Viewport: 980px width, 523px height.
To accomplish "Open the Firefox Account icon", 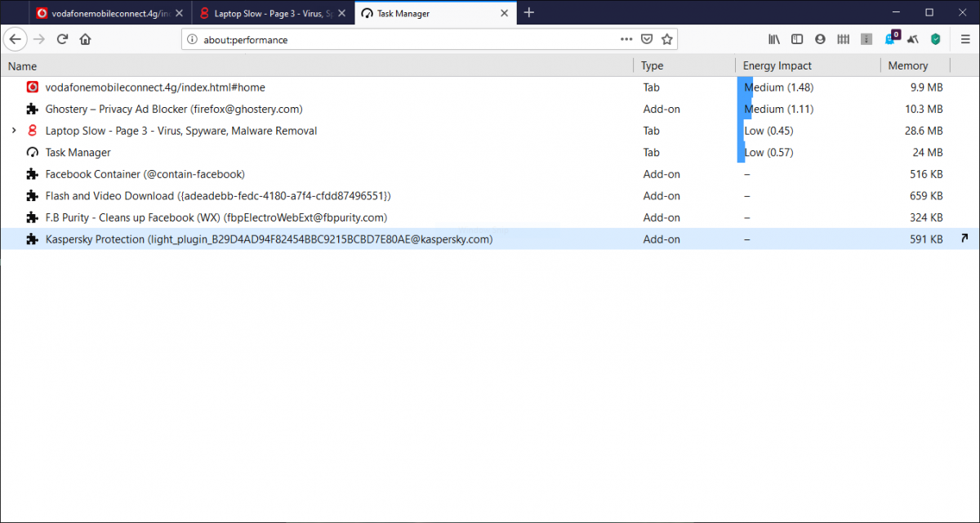I will (820, 39).
